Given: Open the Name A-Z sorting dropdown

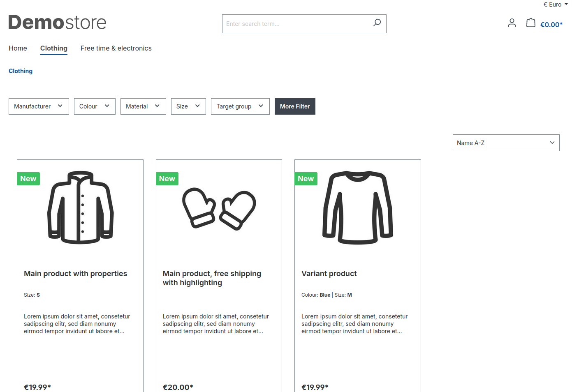Looking at the screenshot, I should 506,143.
